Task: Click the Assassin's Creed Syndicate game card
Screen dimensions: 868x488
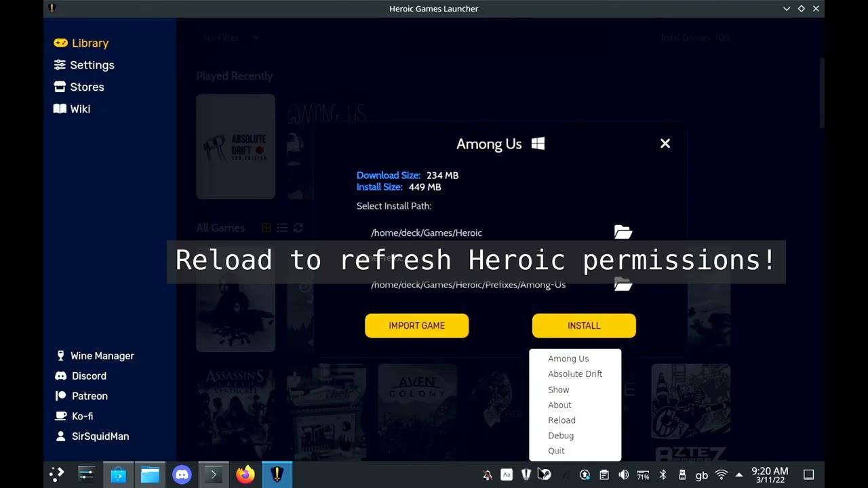Action: (235, 412)
